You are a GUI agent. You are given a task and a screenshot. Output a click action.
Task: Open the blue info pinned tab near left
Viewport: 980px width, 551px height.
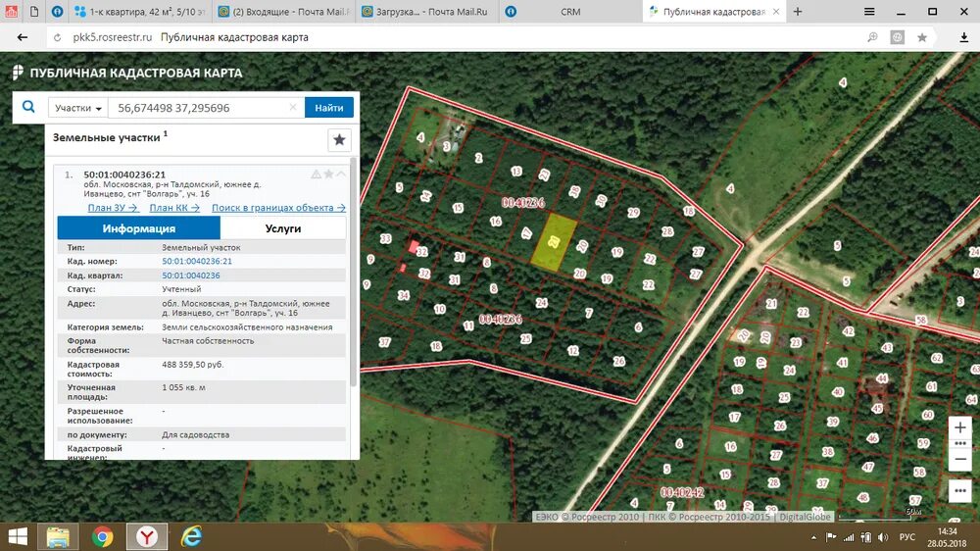coord(57,12)
